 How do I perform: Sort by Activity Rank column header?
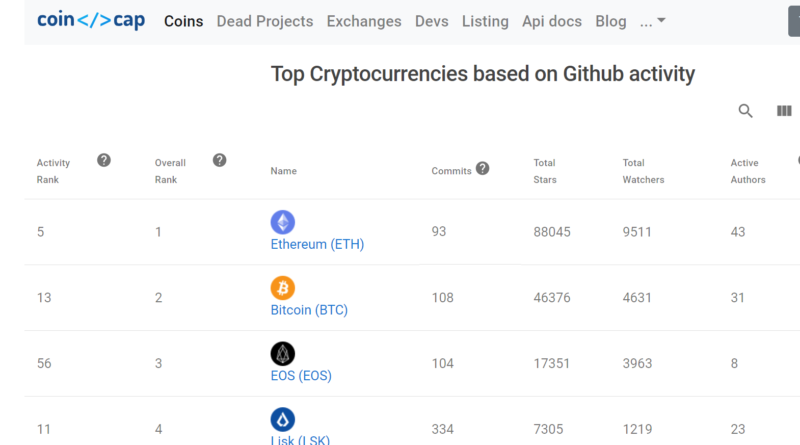coord(53,171)
